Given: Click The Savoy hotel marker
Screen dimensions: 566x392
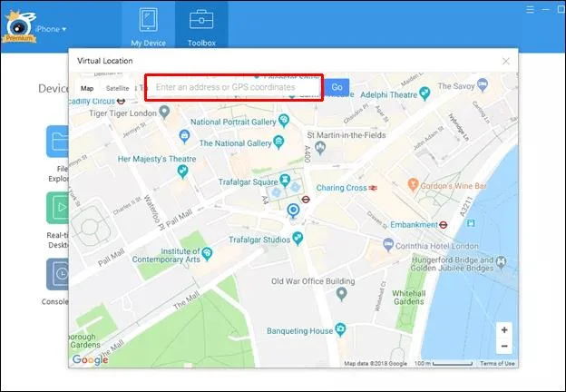Looking at the screenshot, I should [x=483, y=84].
